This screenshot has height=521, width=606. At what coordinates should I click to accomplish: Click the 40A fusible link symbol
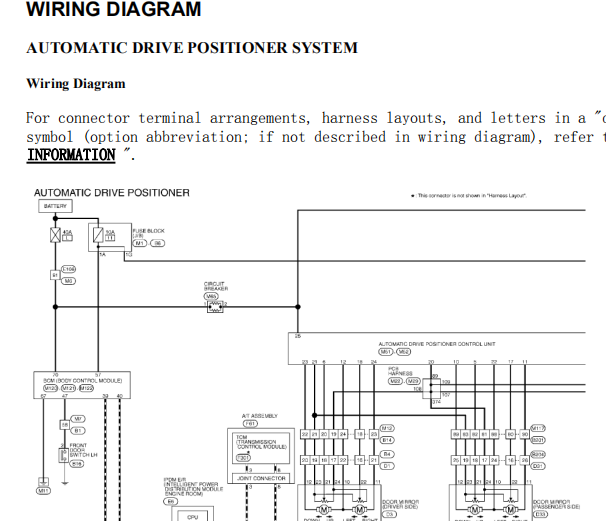point(55,235)
